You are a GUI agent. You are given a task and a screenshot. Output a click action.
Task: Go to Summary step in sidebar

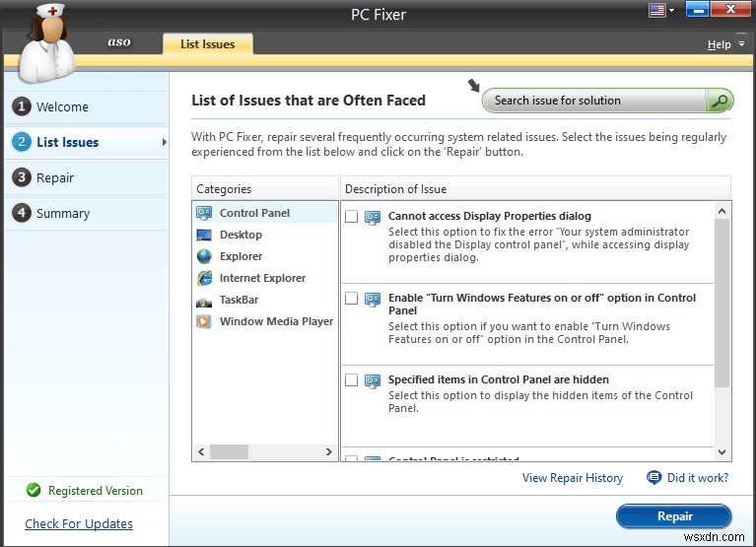pyautogui.click(x=87, y=213)
